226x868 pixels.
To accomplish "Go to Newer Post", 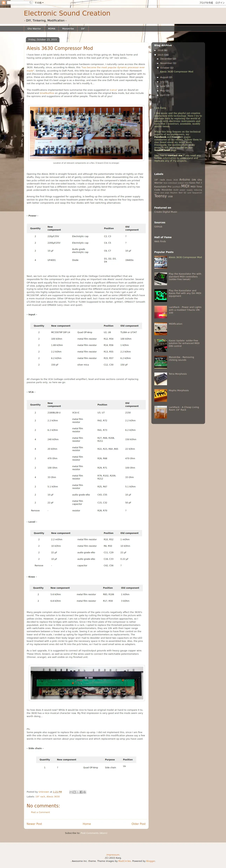I will pos(34,824).
